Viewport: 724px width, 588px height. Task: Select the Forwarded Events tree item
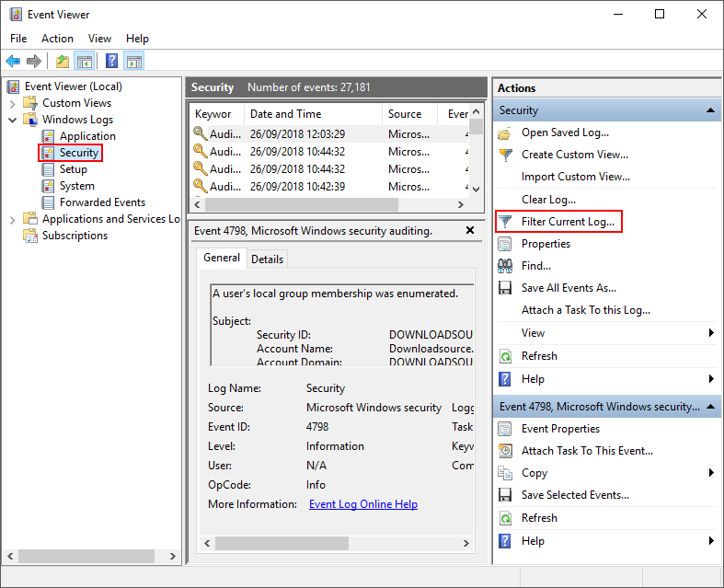click(102, 202)
